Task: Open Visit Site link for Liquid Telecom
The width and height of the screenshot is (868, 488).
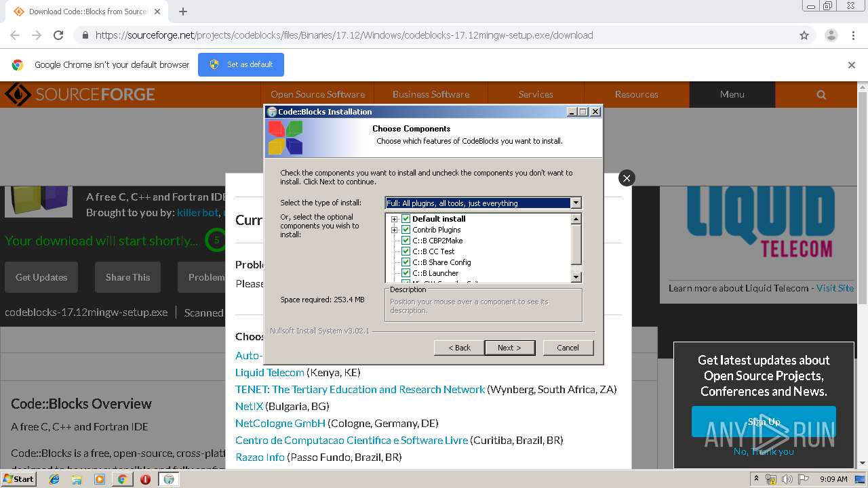Action: pos(835,288)
